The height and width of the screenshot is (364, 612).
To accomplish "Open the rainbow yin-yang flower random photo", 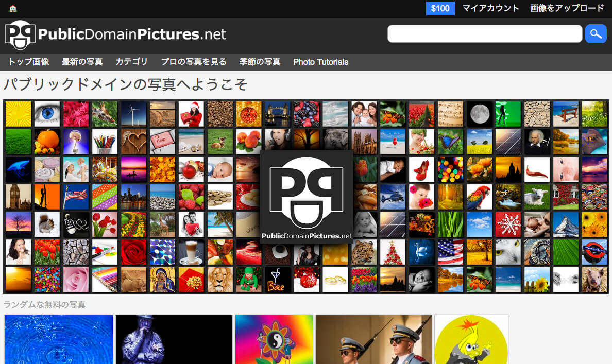I will tap(274, 339).
